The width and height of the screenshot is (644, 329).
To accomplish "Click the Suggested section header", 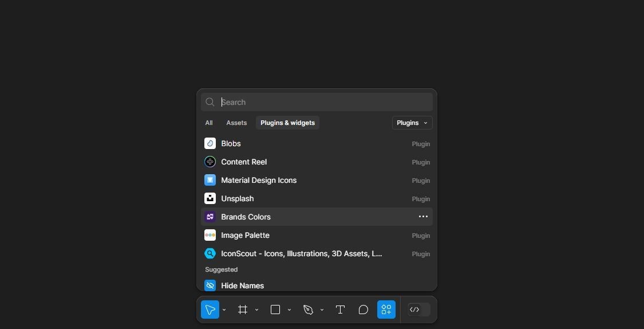I will (222, 269).
